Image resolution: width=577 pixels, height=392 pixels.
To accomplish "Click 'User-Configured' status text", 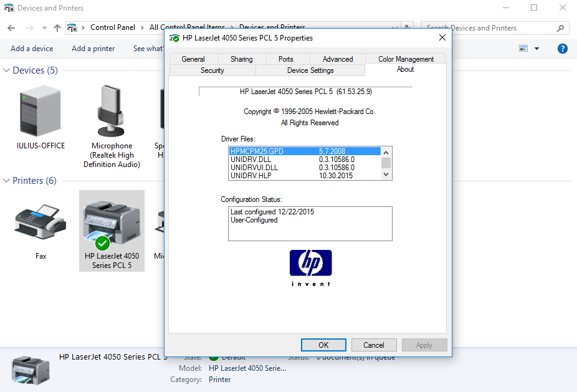I will (254, 220).
